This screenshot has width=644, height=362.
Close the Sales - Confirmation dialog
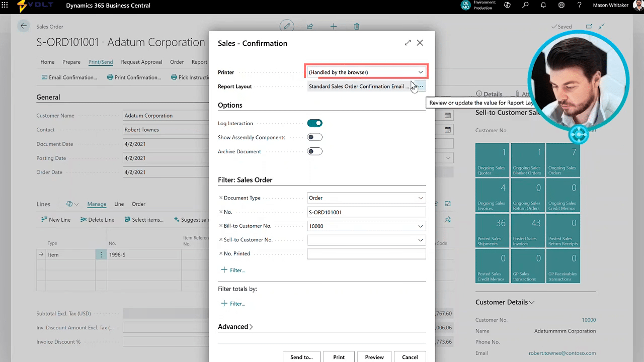point(420,43)
